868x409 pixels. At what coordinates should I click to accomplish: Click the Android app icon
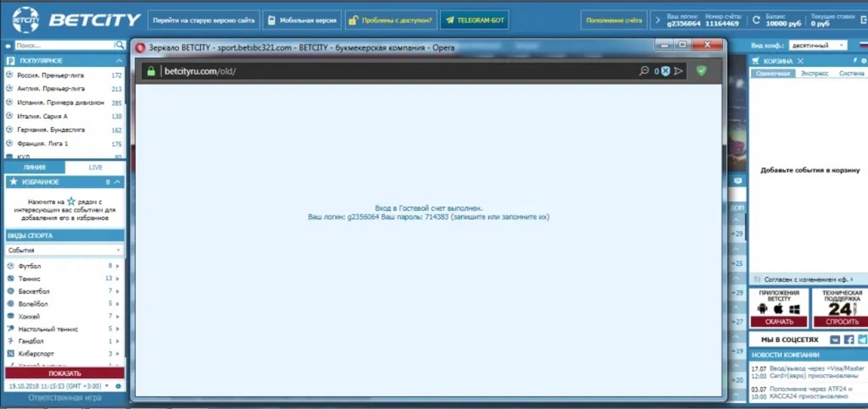762,309
